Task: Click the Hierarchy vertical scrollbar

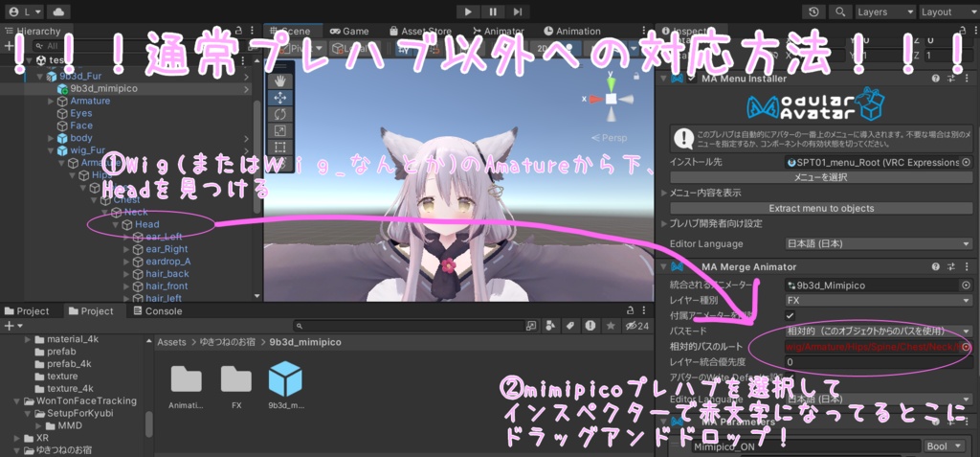Action: pyautogui.click(x=256, y=156)
